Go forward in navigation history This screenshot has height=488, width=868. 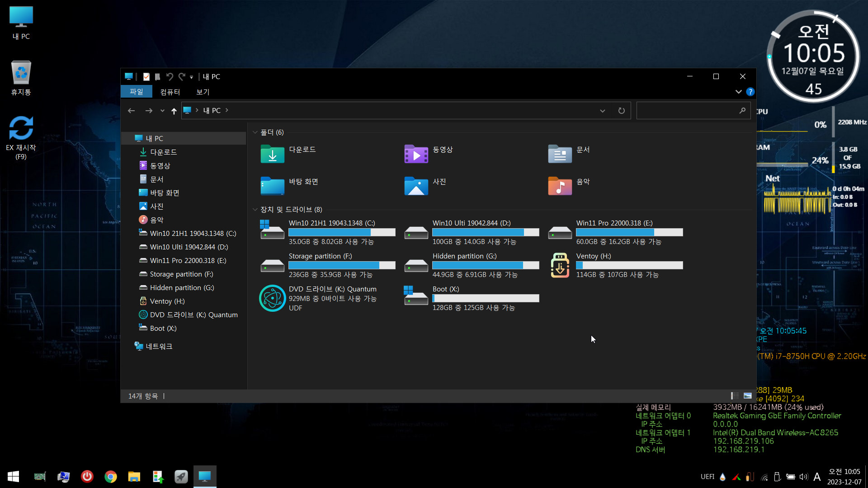click(149, 111)
